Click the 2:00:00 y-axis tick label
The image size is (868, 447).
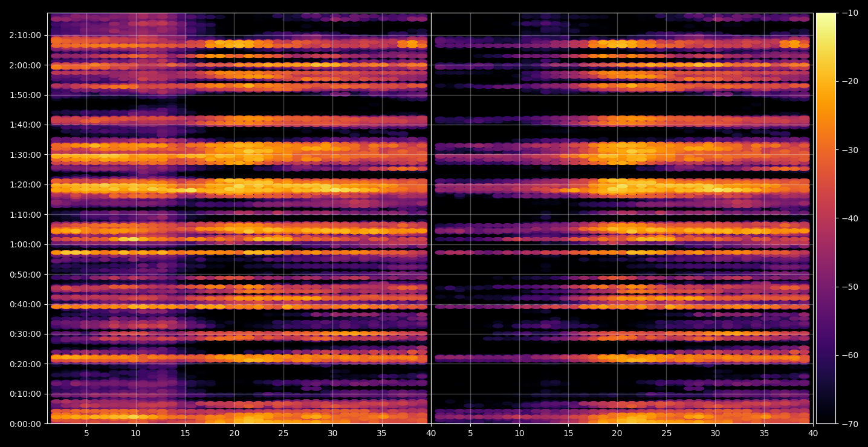pyautogui.click(x=25, y=65)
